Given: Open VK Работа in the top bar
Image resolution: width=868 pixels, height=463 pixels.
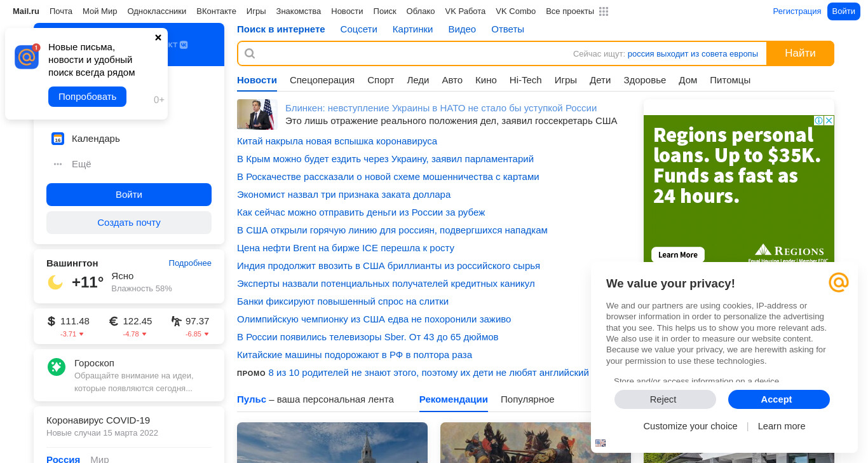Looking at the screenshot, I should tap(465, 11).
